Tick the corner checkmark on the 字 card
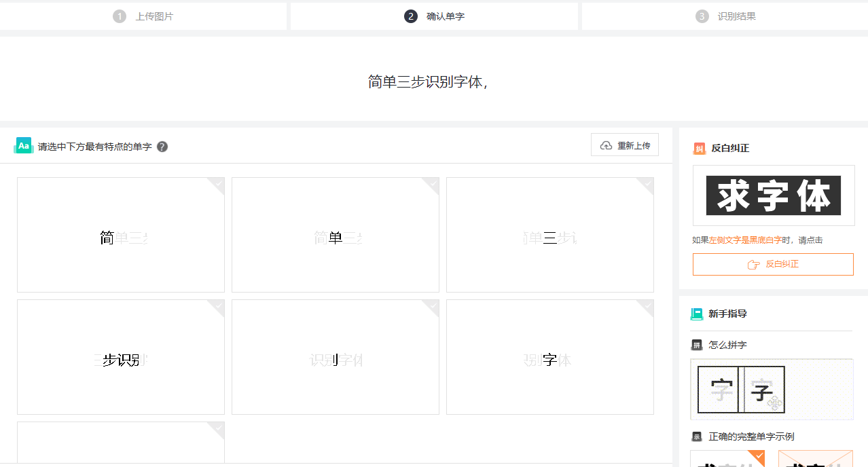Screen dimensions: 868x467 click(x=647, y=306)
